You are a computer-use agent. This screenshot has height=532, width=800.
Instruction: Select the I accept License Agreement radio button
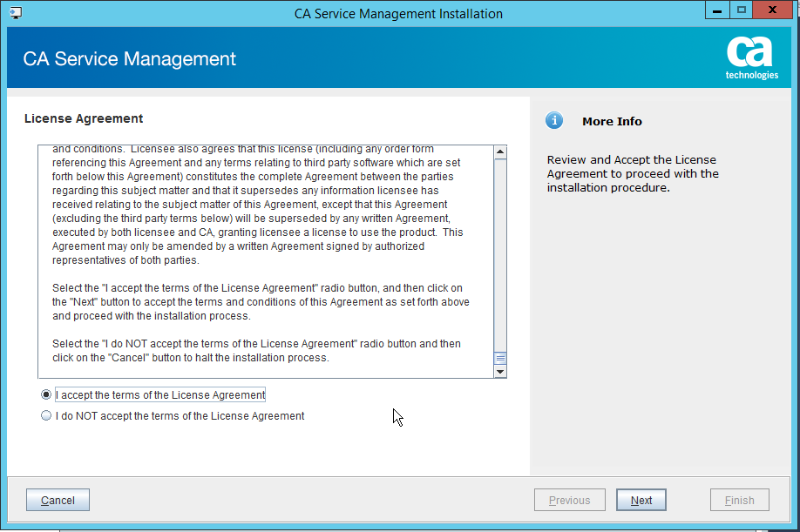(45, 394)
